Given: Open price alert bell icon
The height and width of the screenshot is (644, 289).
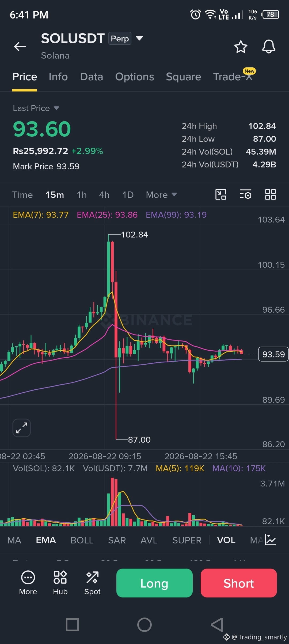Looking at the screenshot, I should (x=269, y=47).
